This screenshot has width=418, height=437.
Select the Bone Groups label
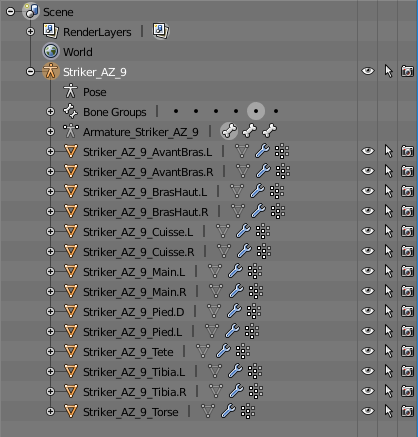[x=115, y=112]
